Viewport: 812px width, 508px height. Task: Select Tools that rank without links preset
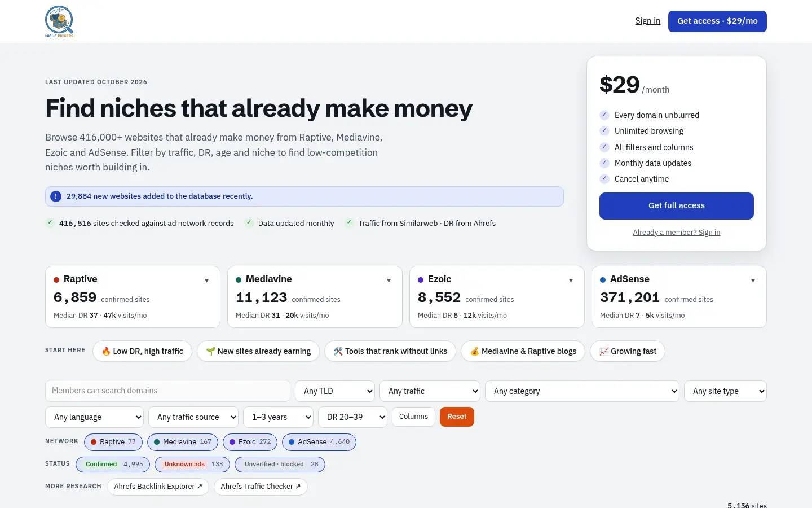pos(390,351)
